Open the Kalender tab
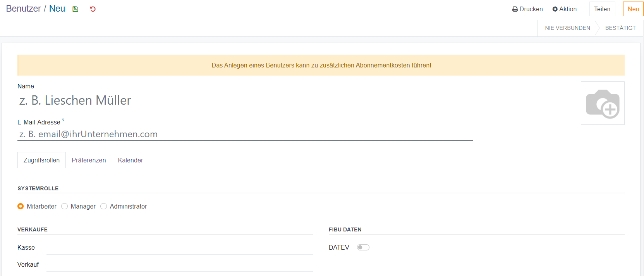644x276 pixels. coord(130,160)
